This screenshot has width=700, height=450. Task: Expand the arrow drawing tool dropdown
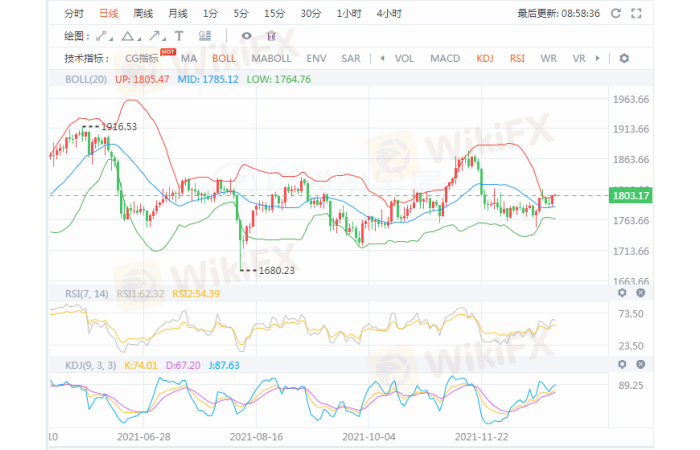pyautogui.click(x=157, y=36)
